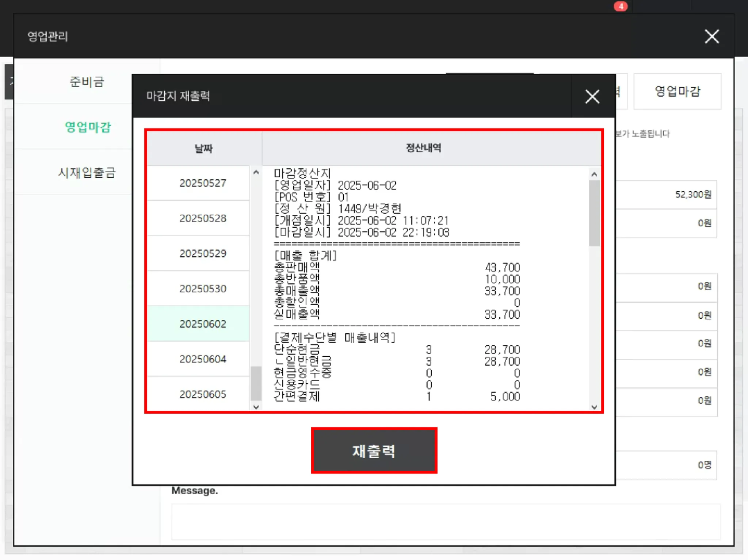Select date 20250527 in list
The image size is (748, 560).
202,183
